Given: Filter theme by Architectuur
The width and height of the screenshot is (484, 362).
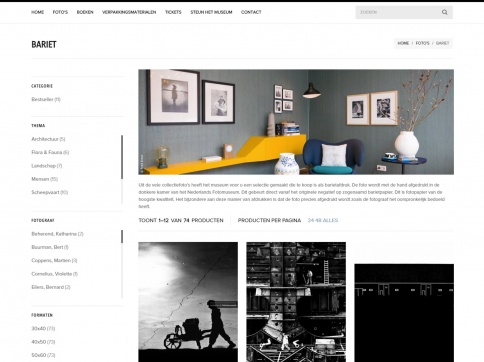Looking at the screenshot, I should point(48,139).
